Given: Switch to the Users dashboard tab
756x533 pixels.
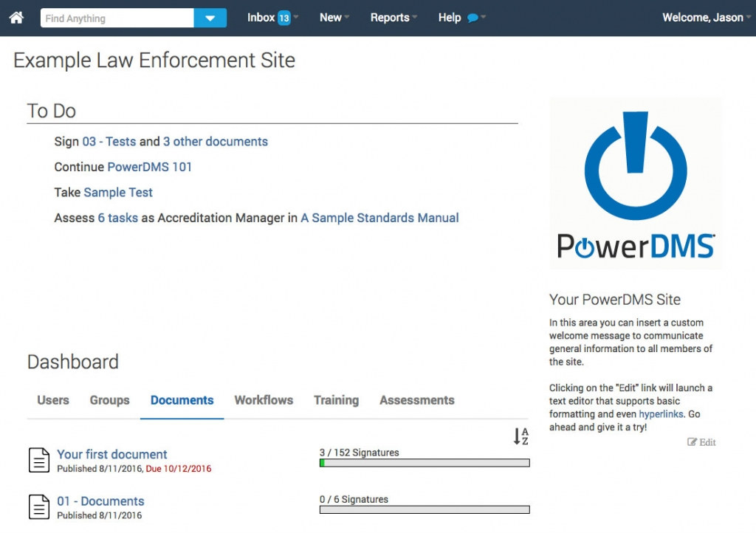Looking at the screenshot, I should (x=53, y=400).
